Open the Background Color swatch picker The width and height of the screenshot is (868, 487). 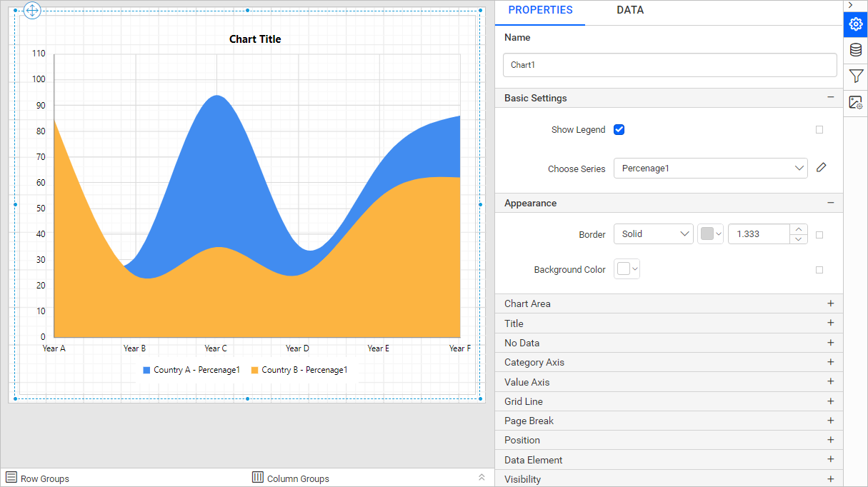coord(627,269)
